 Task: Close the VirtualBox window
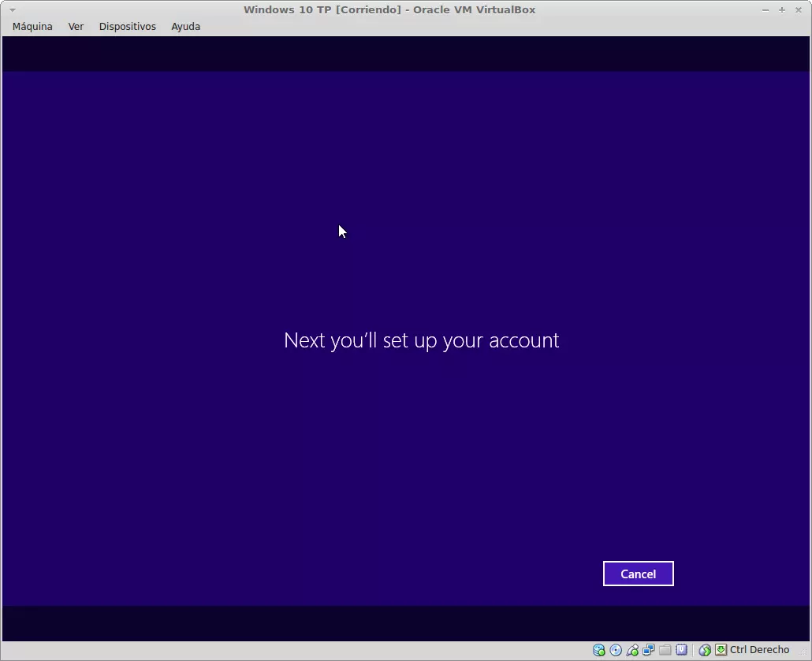(x=799, y=9)
